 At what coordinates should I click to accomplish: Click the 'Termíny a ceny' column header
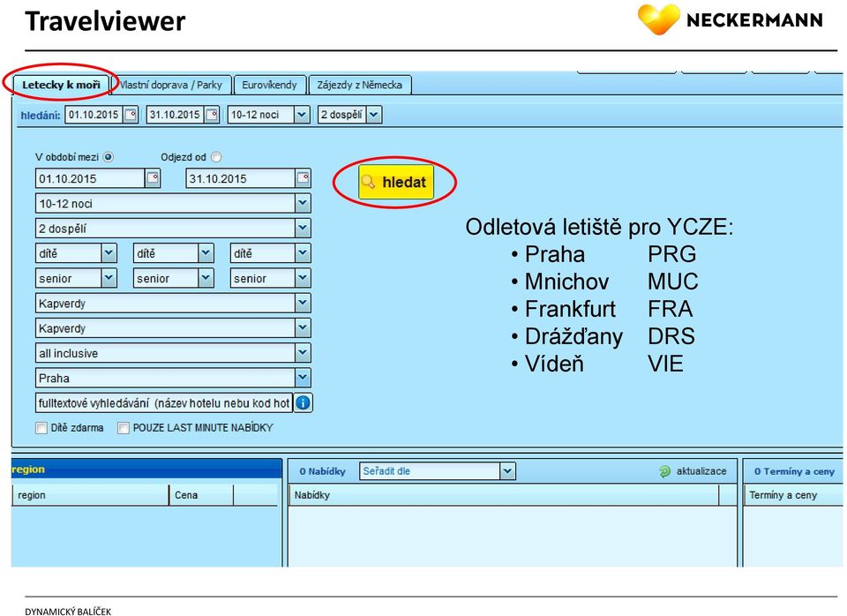tap(793, 495)
